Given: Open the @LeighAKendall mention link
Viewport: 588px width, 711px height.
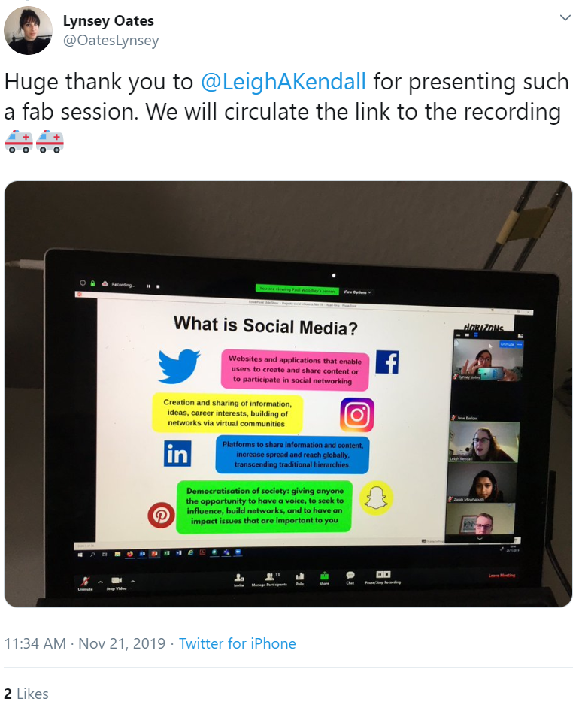Looking at the screenshot, I should (x=283, y=82).
